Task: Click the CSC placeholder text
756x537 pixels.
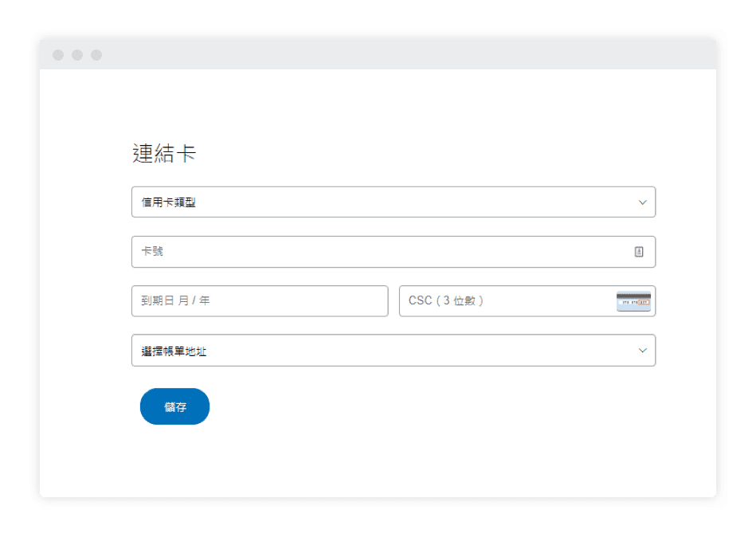Action: click(446, 301)
